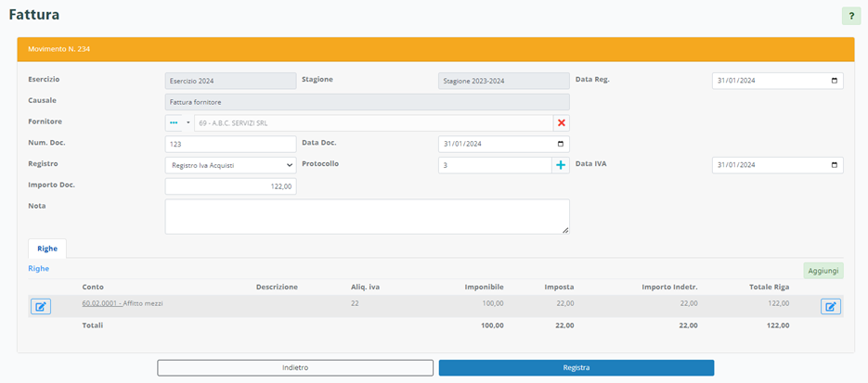Click the Fornitore A.B.C. SERVIZI SRL field
Viewport: 868px width, 383px height.
(371, 122)
